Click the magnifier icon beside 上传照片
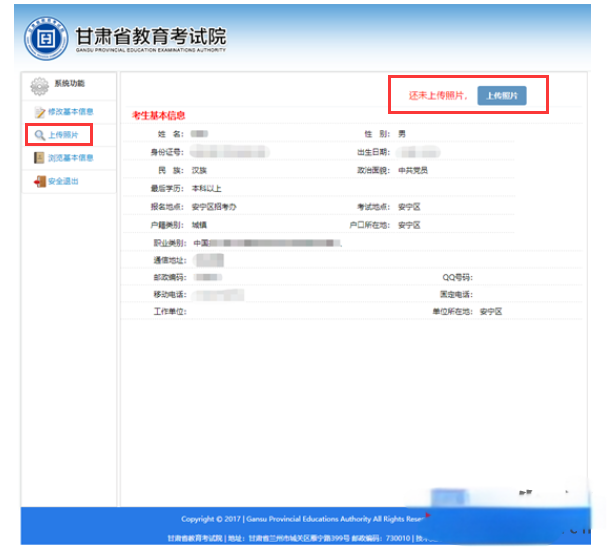607x547 pixels. 39,134
